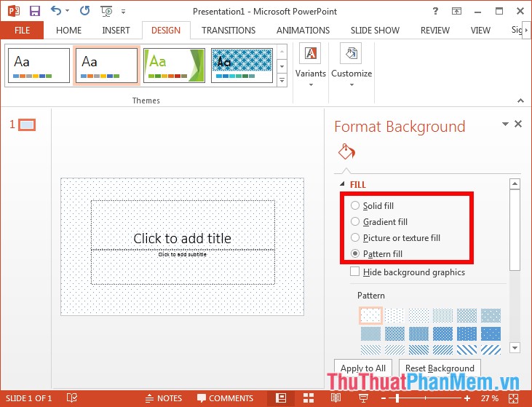The height and width of the screenshot is (407, 532).
Task: Open the FILE tab
Action: [x=22, y=30]
